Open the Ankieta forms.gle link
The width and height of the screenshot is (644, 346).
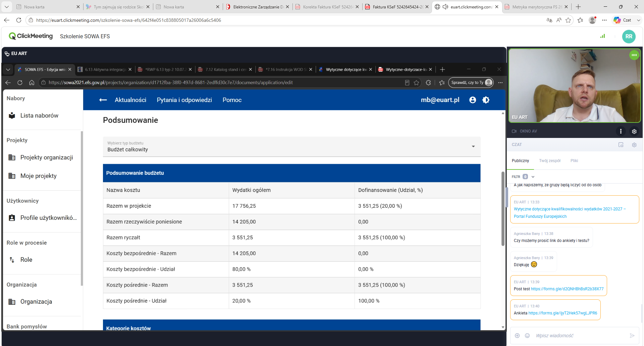pos(563,313)
